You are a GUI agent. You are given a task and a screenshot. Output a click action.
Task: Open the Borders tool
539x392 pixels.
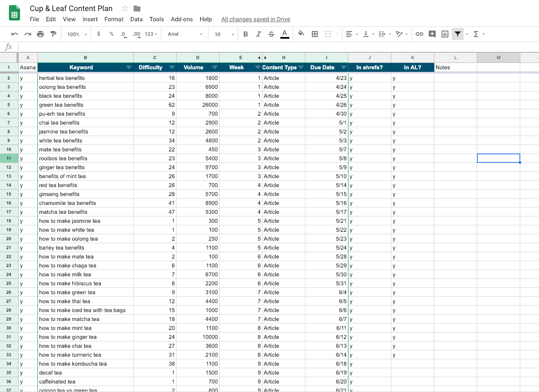[x=315, y=34]
